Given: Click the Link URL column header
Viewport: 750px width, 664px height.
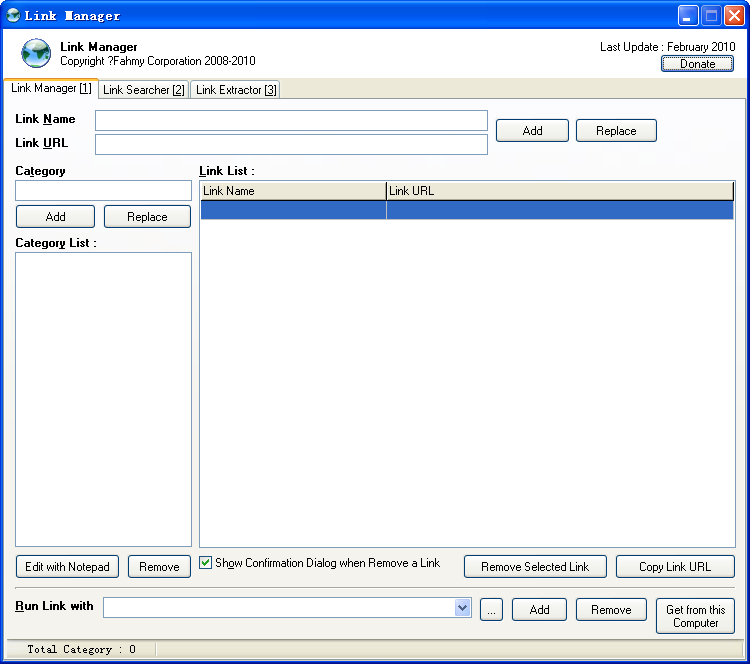Looking at the screenshot, I should click(560, 191).
